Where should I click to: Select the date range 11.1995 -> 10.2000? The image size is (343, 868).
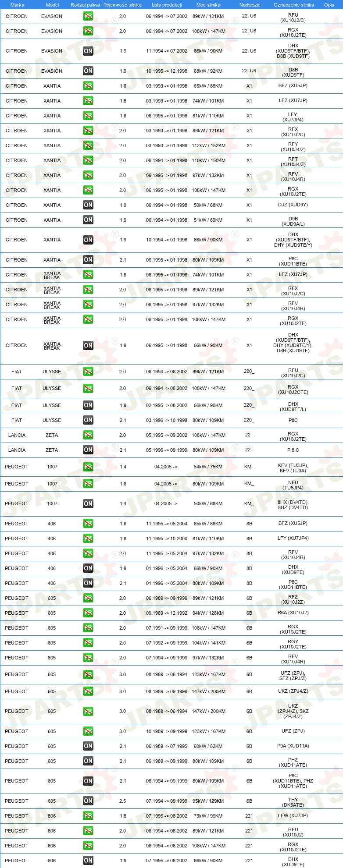pos(167,539)
